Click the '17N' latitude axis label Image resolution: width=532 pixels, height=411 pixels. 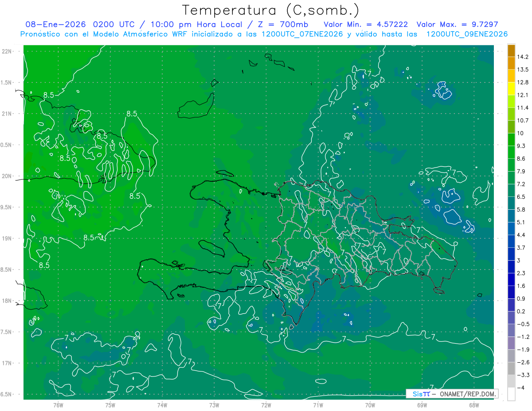click(x=6, y=364)
